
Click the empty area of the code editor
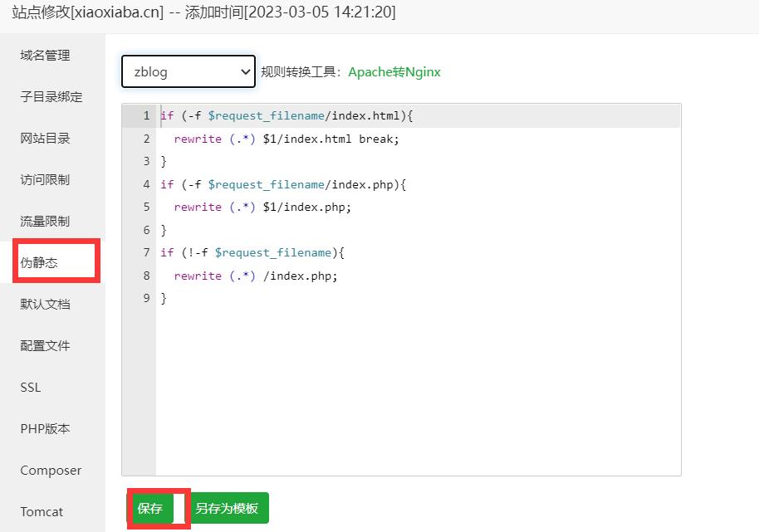419,392
